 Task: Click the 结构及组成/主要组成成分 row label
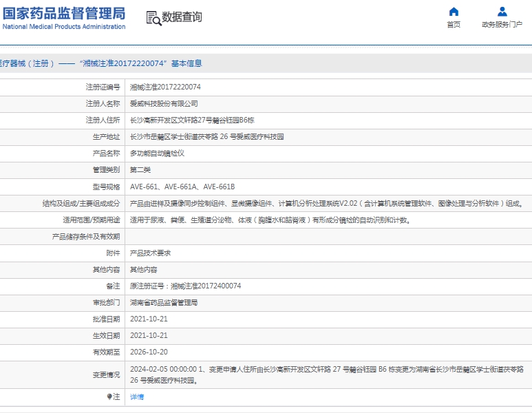tap(81, 203)
